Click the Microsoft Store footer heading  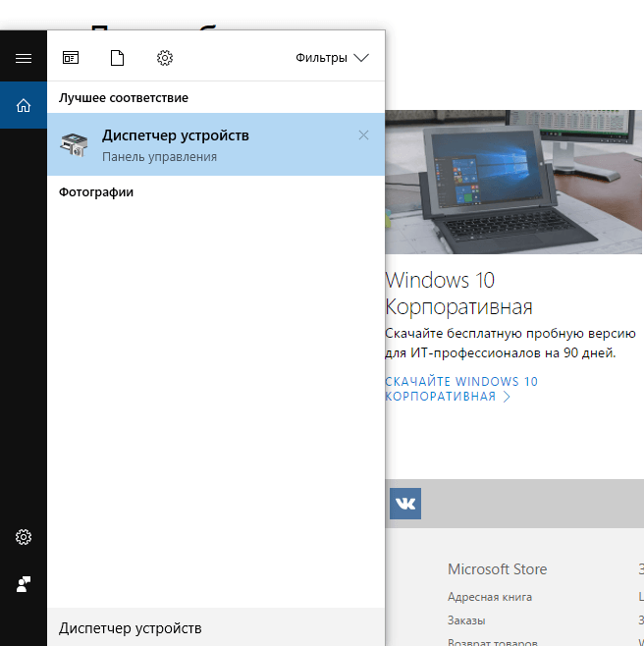[x=498, y=569]
